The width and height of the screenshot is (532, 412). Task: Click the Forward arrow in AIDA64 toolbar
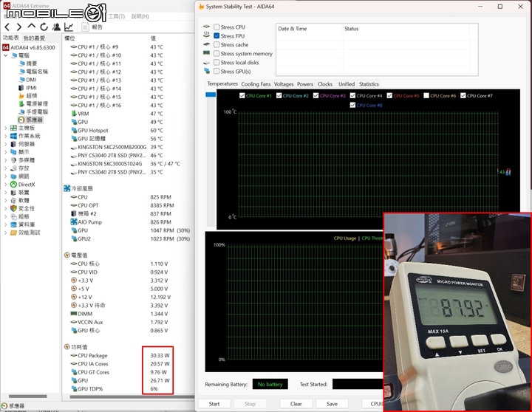(x=19, y=27)
